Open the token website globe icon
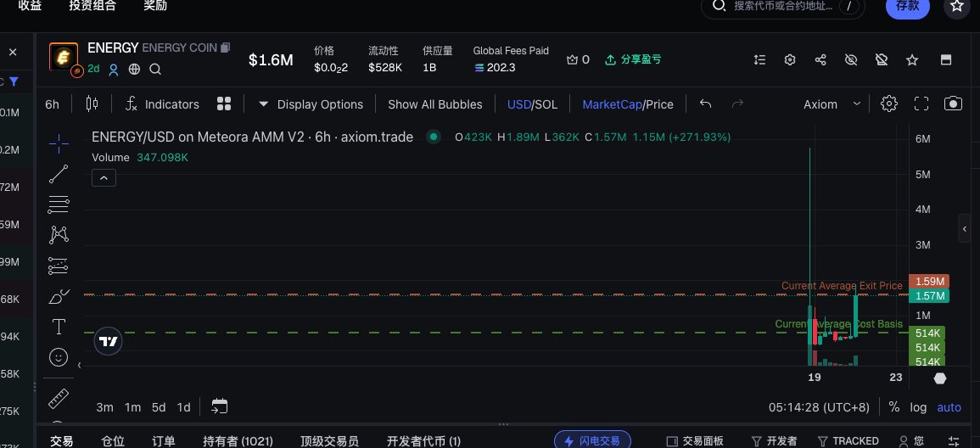The image size is (980, 448). tap(134, 70)
